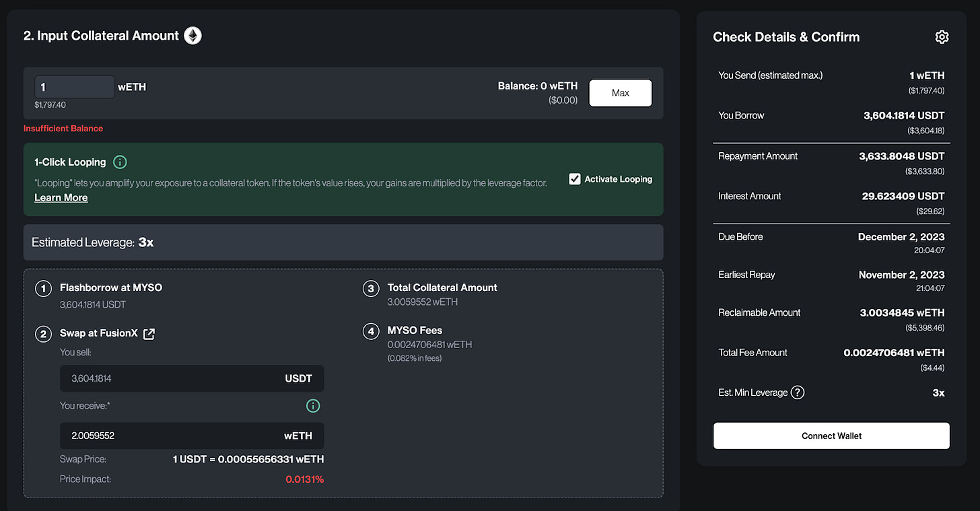Click Total Fee Amount value in details panel
The width and height of the screenshot is (980, 511).
[894, 353]
